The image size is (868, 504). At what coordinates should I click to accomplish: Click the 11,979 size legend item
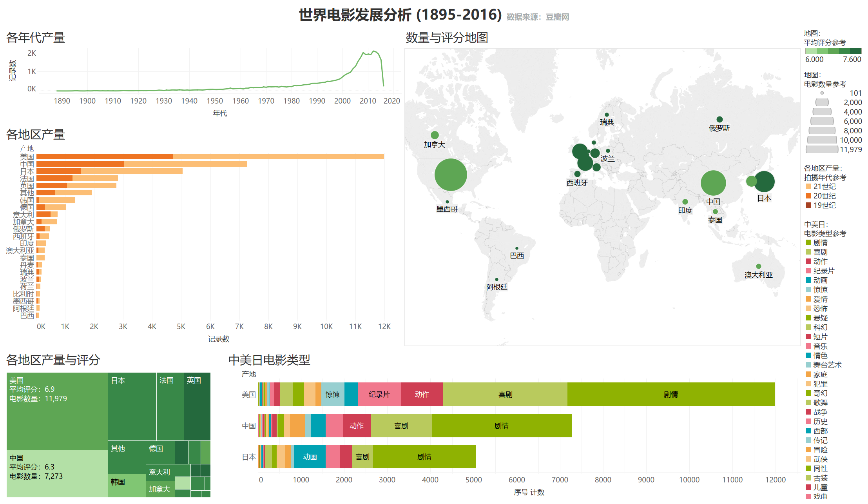pos(834,149)
